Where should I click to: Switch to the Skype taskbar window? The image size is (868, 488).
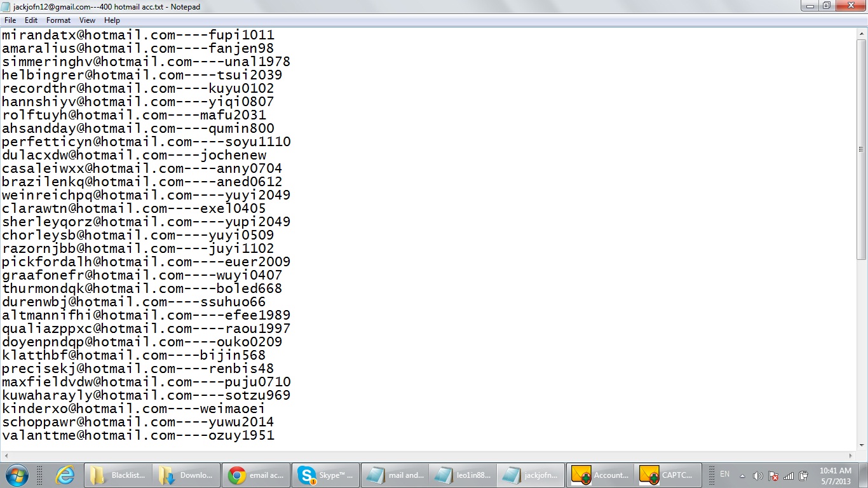tap(325, 475)
